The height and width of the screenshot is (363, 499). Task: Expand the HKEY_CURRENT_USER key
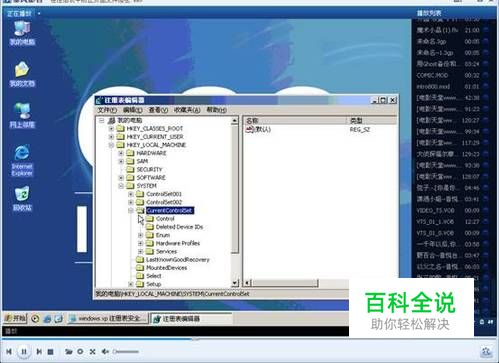click(x=112, y=137)
